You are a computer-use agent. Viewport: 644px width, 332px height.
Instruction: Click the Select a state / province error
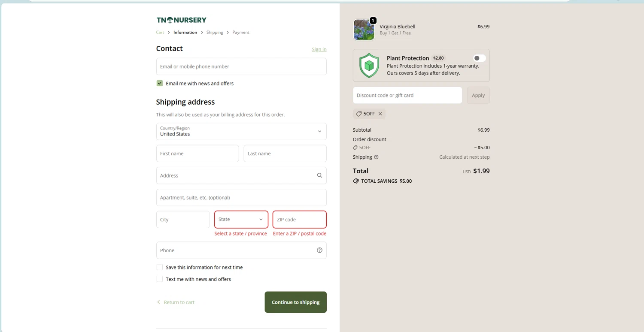pos(241,234)
